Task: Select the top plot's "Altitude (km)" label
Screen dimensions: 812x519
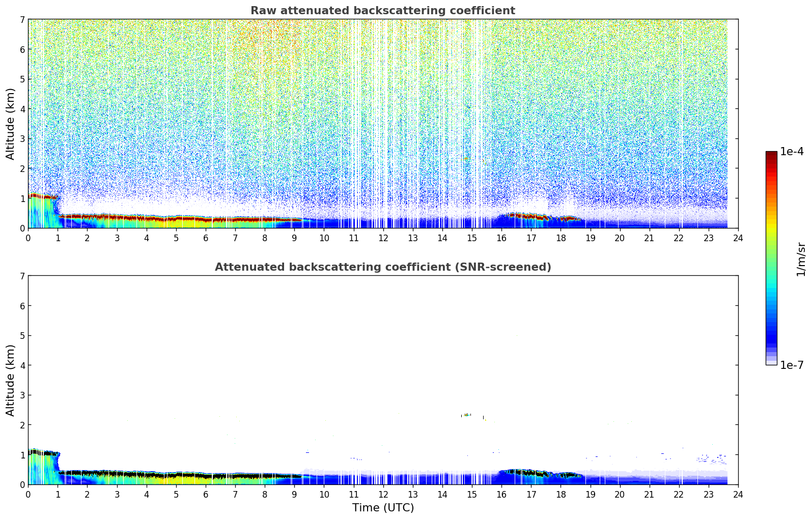Action: click(11, 124)
